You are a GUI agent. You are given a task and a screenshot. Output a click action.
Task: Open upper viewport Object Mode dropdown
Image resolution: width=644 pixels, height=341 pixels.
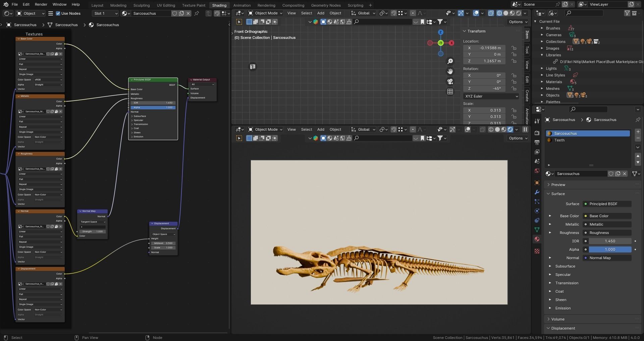point(265,13)
